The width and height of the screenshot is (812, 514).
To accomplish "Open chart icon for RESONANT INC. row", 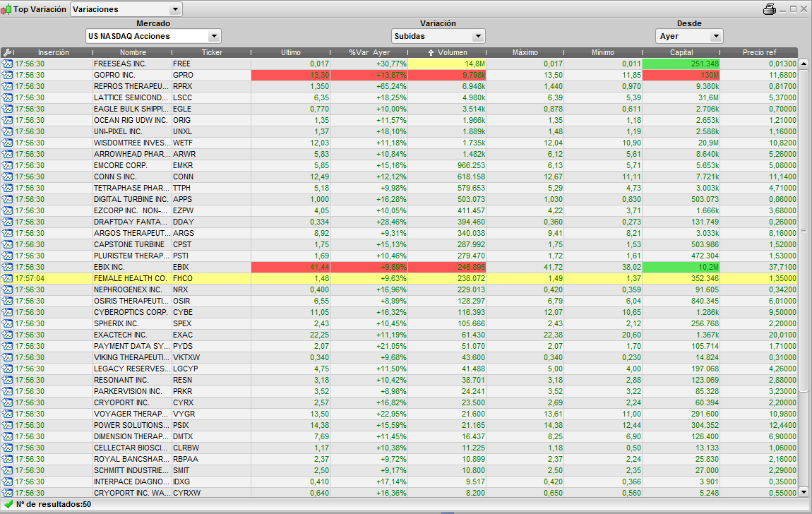I will (x=7, y=380).
